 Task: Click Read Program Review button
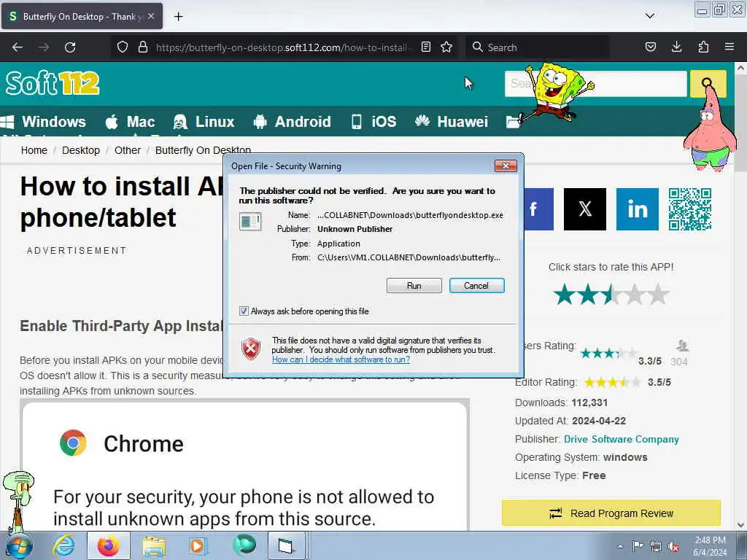click(611, 513)
